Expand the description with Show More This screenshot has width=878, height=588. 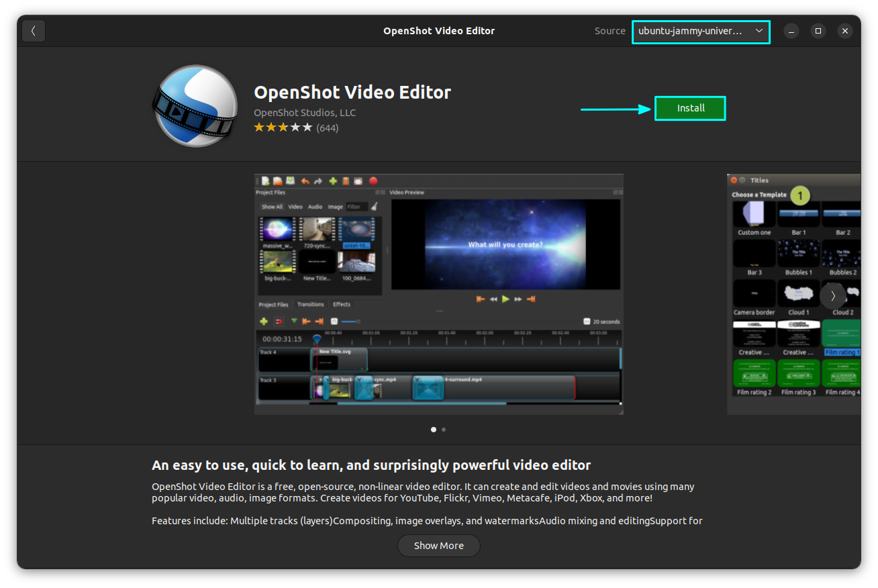tap(439, 546)
